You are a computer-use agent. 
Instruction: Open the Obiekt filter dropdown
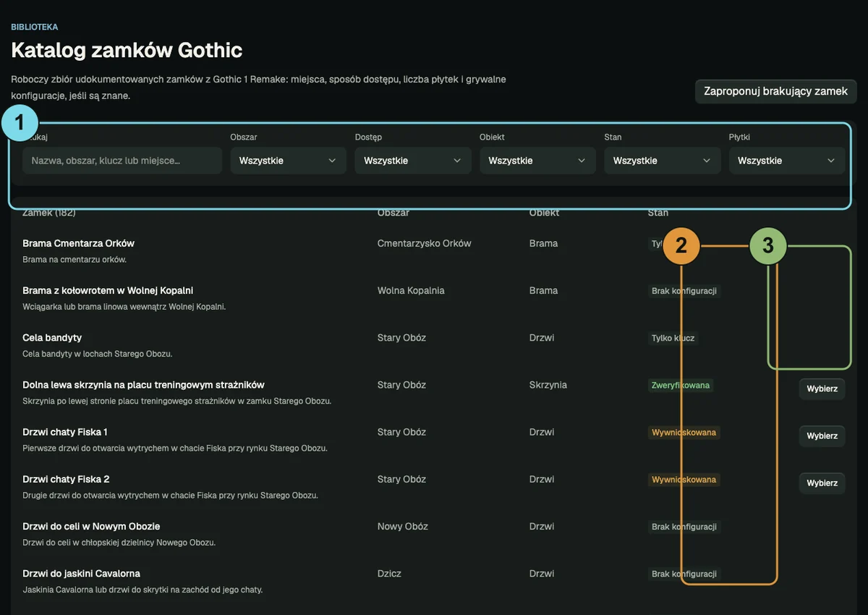[x=537, y=161]
